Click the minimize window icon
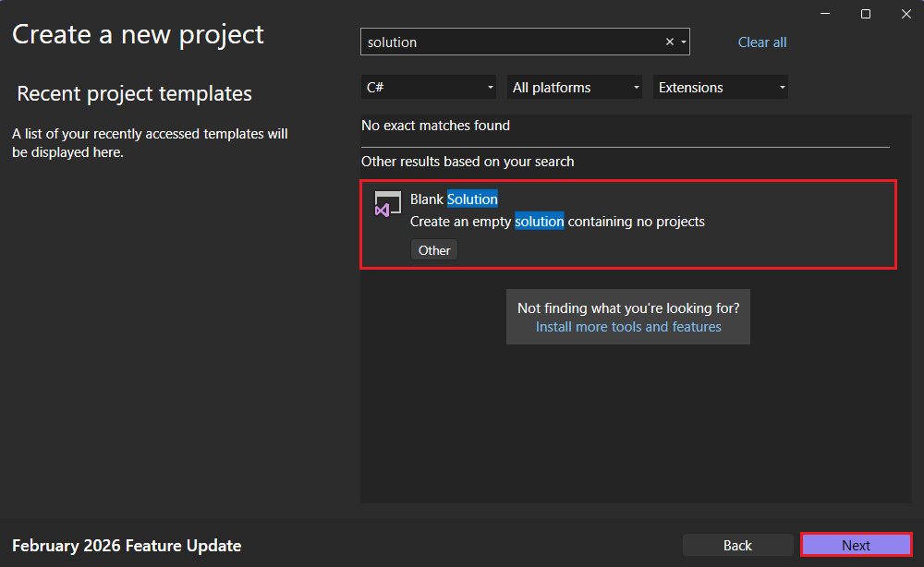This screenshot has width=924, height=567. coord(824,14)
